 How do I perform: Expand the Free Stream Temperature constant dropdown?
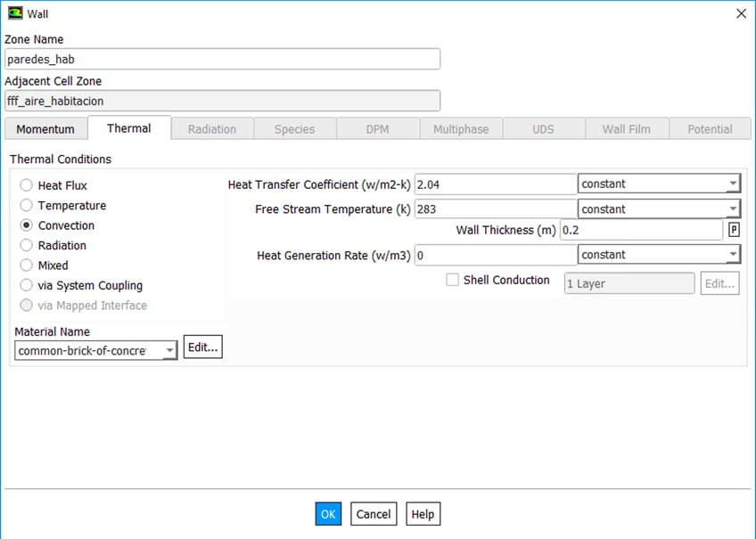[x=659, y=209]
